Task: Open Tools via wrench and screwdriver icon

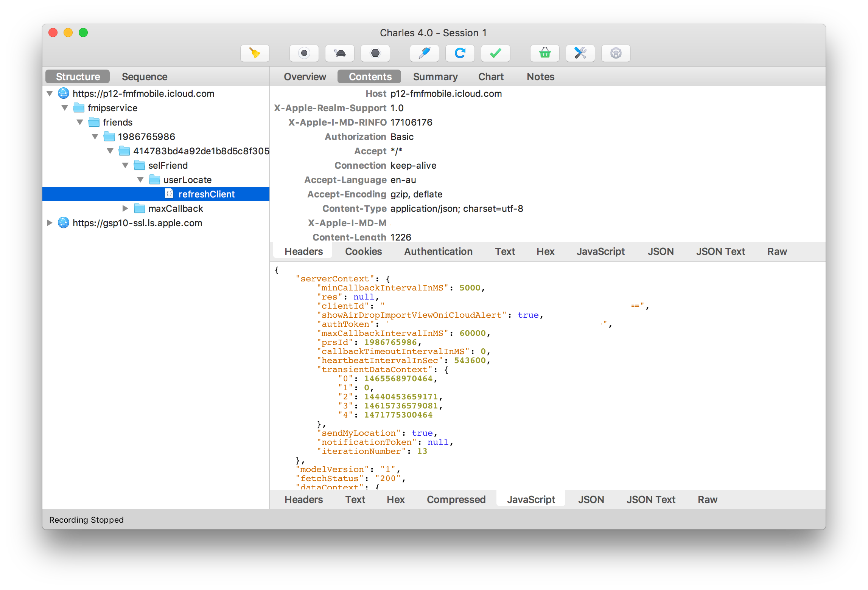Action: click(580, 53)
